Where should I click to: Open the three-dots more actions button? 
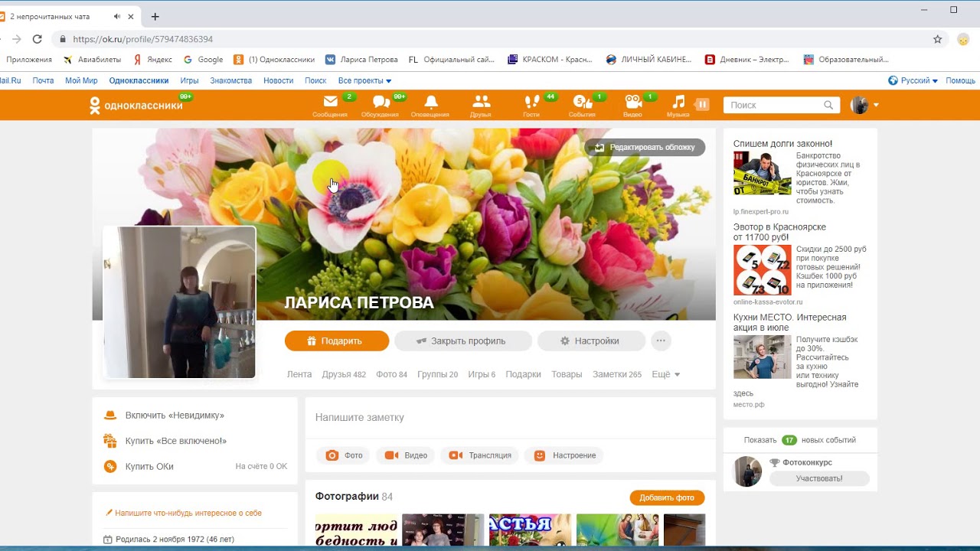click(661, 341)
